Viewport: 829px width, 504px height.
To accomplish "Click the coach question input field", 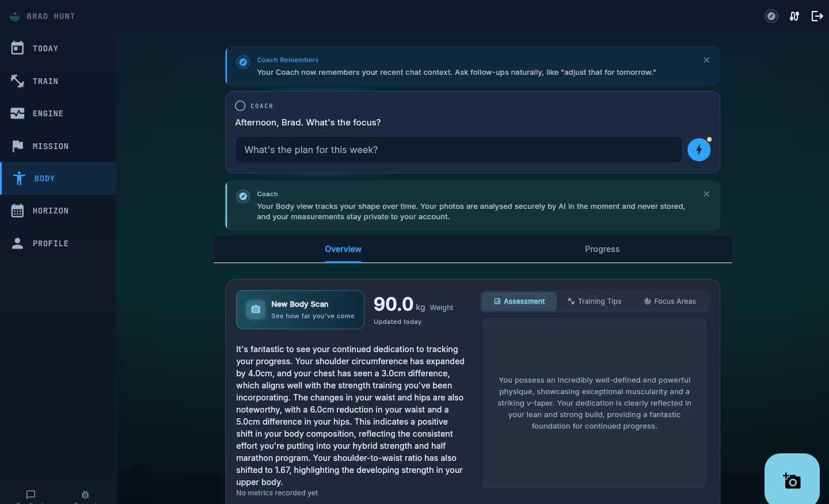I will pos(459,150).
